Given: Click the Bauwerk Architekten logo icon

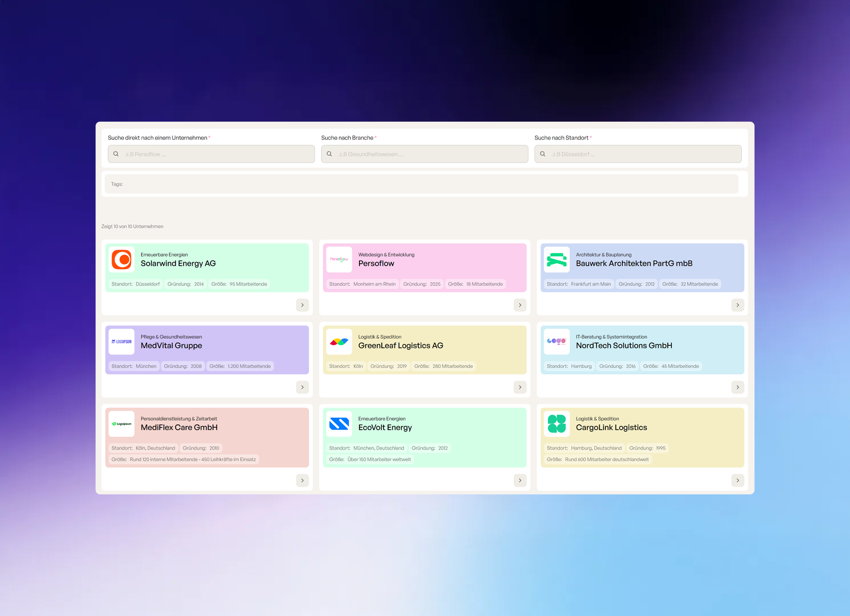Looking at the screenshot, I should point(556,260).
